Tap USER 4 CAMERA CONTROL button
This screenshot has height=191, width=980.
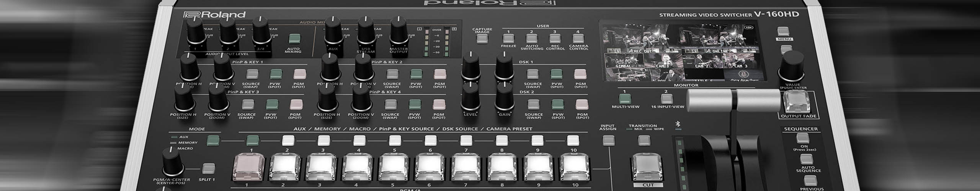[578, 39]
